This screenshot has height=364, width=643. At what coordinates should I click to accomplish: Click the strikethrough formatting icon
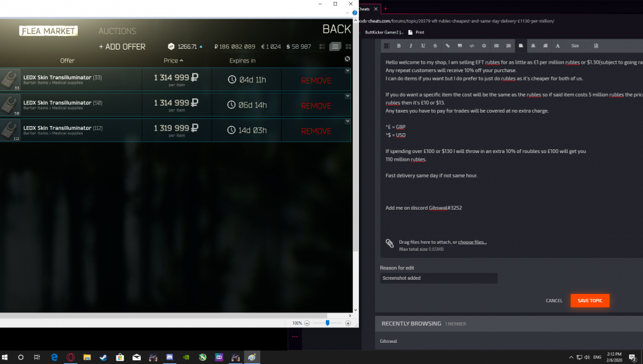coord(435,46)
